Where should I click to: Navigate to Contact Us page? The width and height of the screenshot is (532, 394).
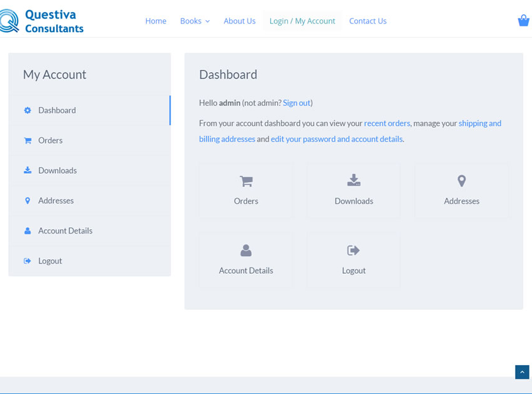[368, 21]
